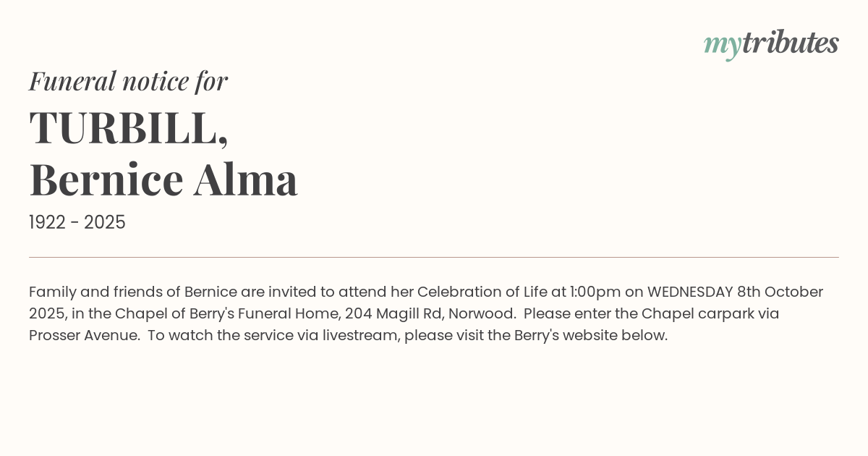Click the death year under the name
The image size is (868, 456).
[105, 223]
